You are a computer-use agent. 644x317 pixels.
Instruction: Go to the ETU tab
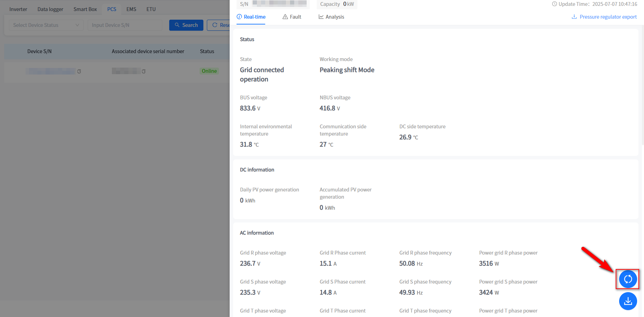coord(151,9)
